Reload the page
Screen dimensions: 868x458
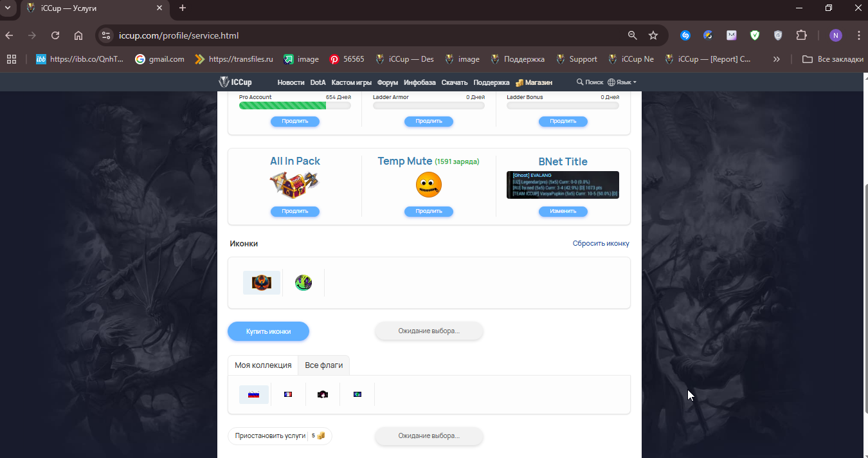[x=55, y=35]
